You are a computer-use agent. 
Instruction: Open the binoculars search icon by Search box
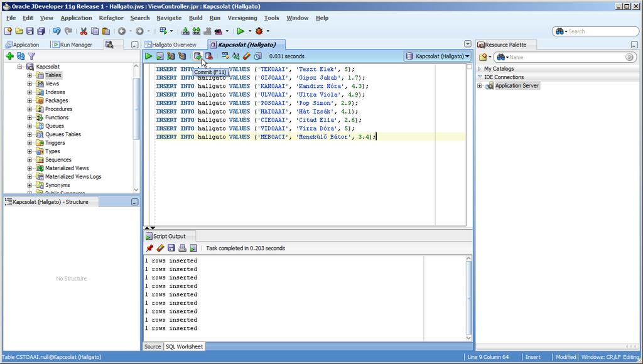pyautogui.click(x=559, y=31)
